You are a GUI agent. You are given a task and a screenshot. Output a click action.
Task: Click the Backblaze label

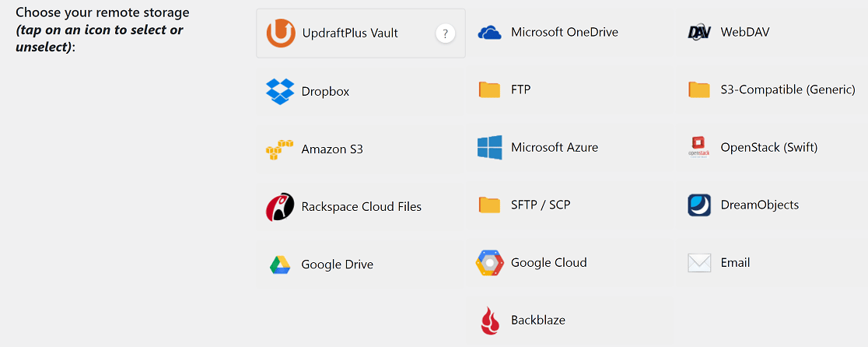click(538, 321)
